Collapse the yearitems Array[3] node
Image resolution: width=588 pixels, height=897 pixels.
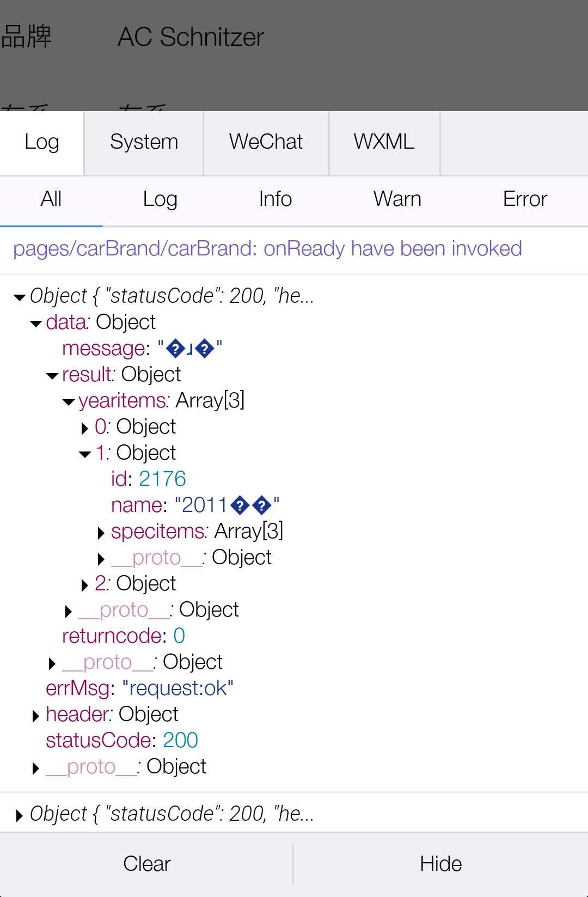point(69,402)
